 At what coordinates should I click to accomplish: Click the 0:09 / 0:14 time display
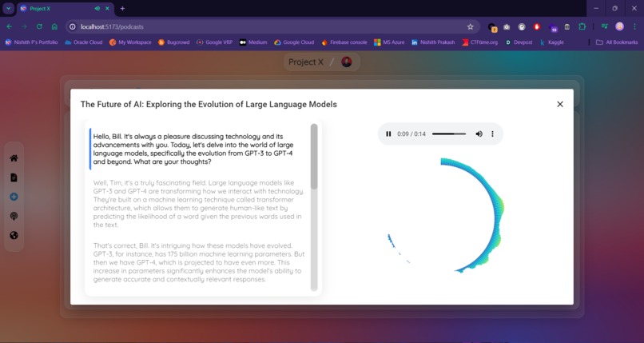[x=411, y=134]
